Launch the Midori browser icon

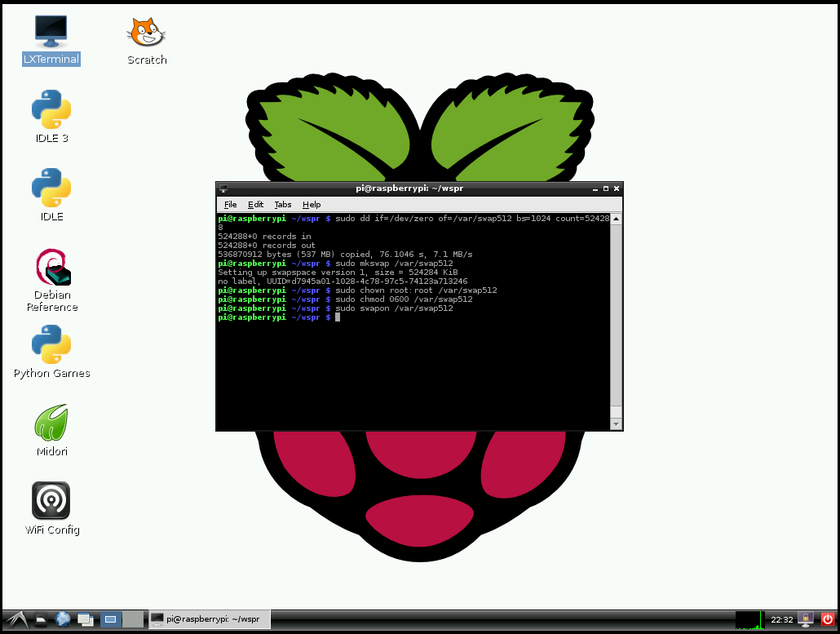51,430
